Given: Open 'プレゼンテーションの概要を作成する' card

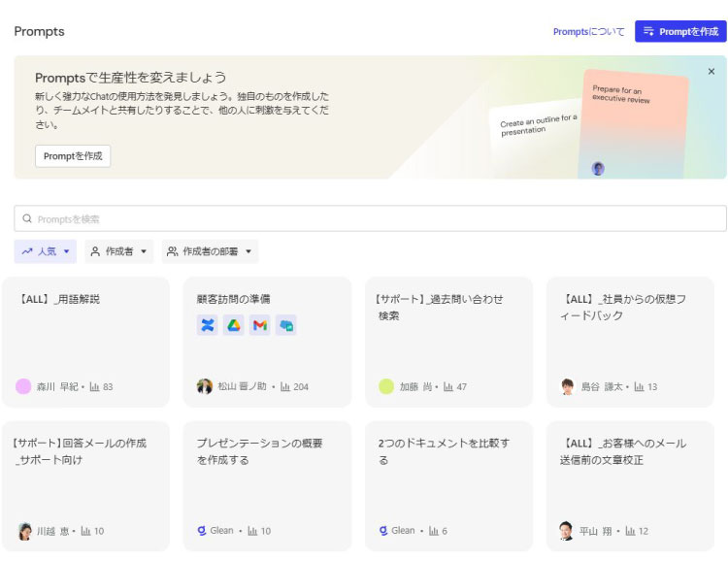Looking at the screenshot, I should click(x=267, y=485).
